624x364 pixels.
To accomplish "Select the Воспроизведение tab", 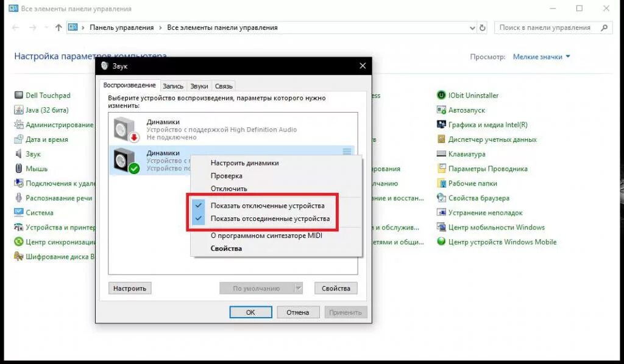I will [129, 85].
